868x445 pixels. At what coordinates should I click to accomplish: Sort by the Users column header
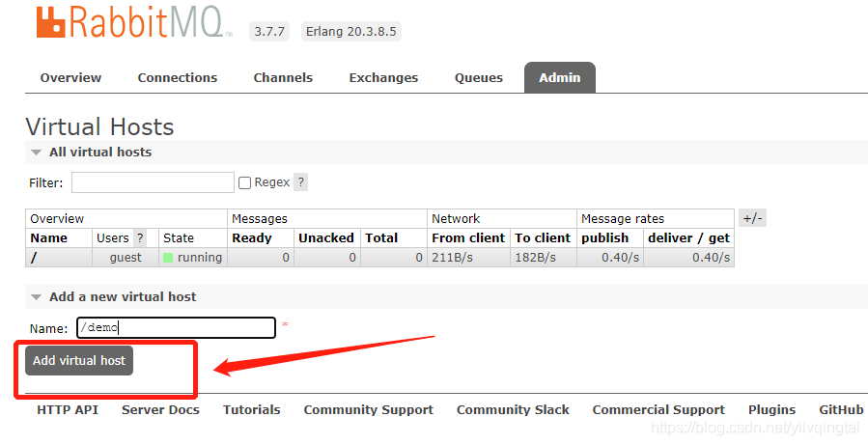112,238
